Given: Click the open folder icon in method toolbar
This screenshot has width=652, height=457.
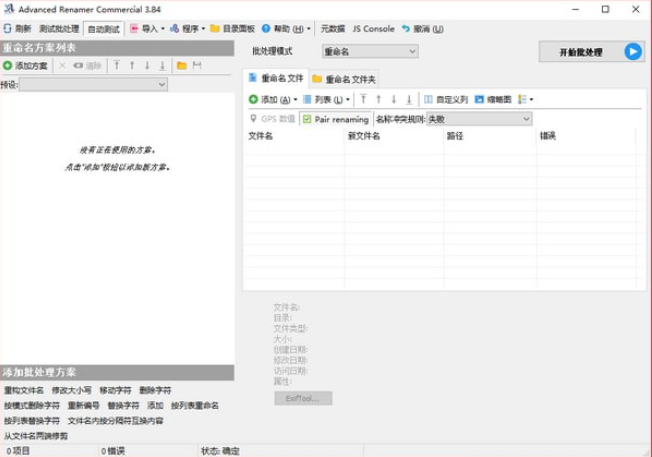Looking at the screenshot, I should click(182, 65).
